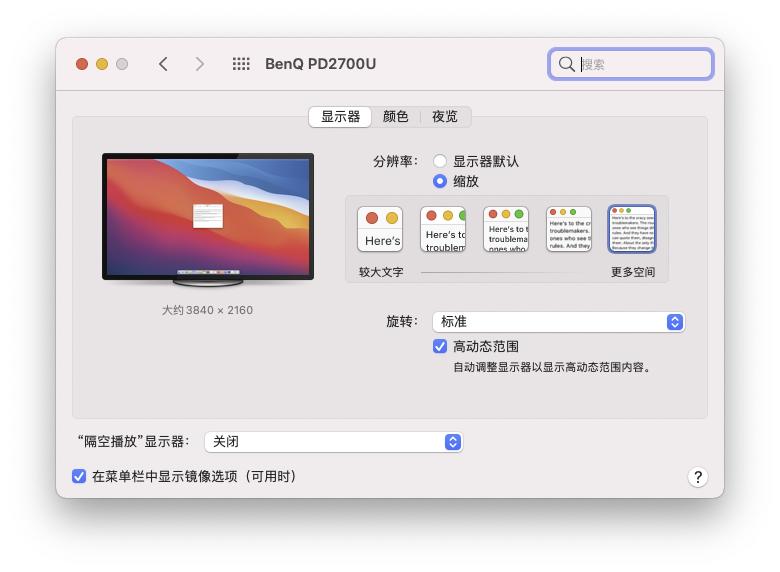Click the 大约 3840 × 2160 text
780x572 pixels.
coord(207,310)
